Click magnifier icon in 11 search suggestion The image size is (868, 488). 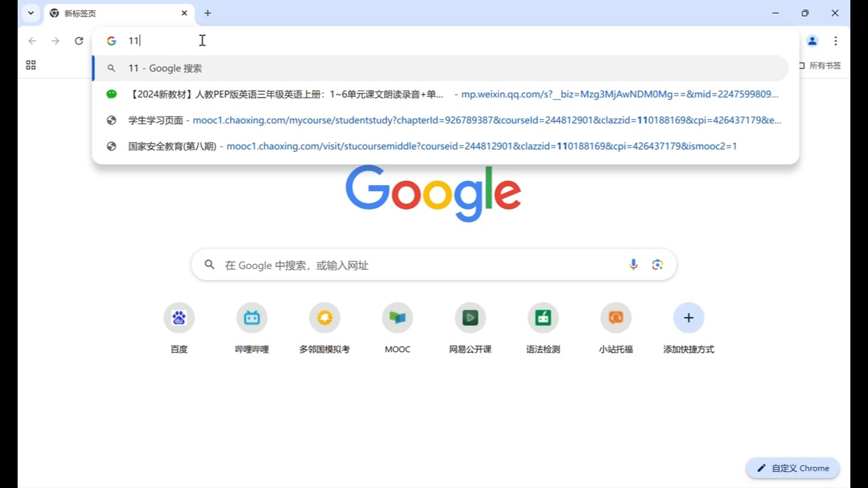[112, 68]
